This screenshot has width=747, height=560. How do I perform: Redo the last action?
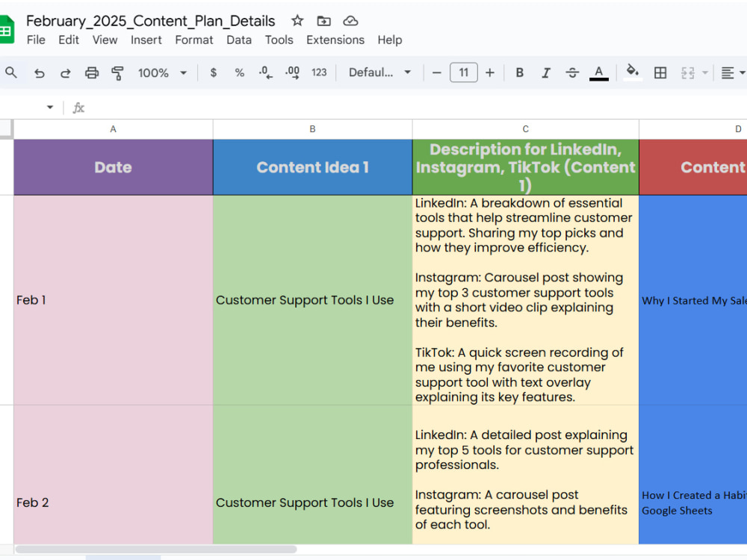pos(65,73)
